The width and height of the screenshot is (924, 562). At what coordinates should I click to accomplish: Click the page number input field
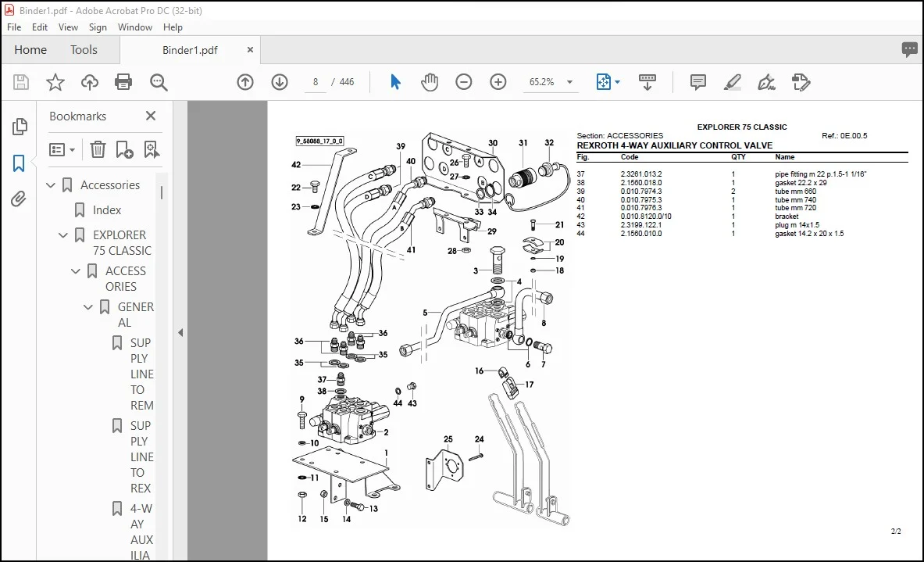pos(316,82)
